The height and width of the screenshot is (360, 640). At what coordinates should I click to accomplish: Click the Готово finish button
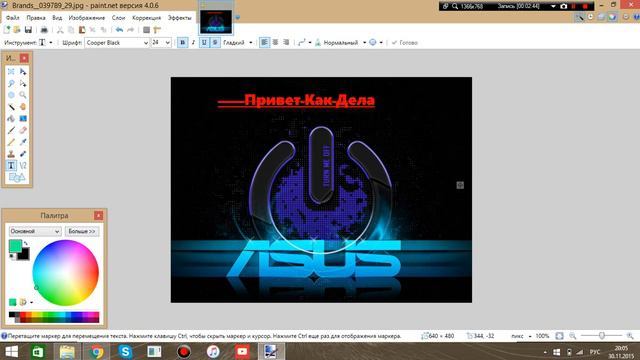[x=404, y=42]
